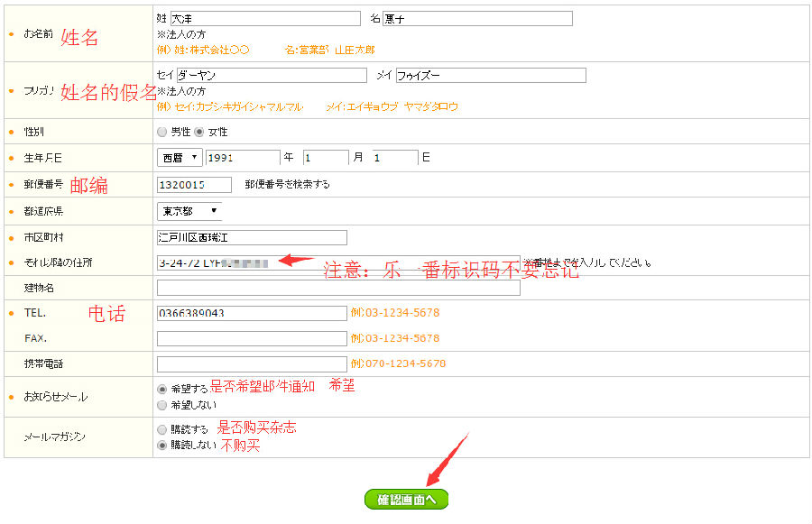Click the empty 携帯電話 input field
812x524 pixels.
[x=252, y=363]
